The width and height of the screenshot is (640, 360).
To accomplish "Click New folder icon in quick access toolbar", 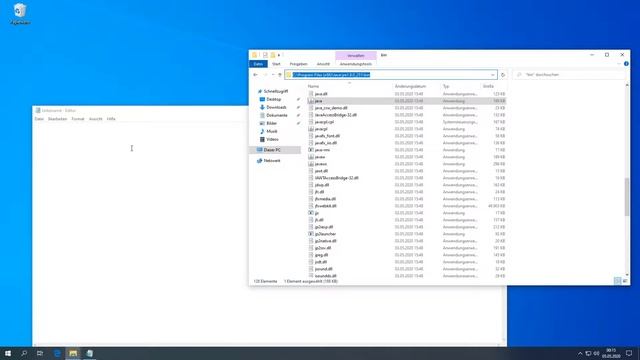I will click(x=273, y=55).
